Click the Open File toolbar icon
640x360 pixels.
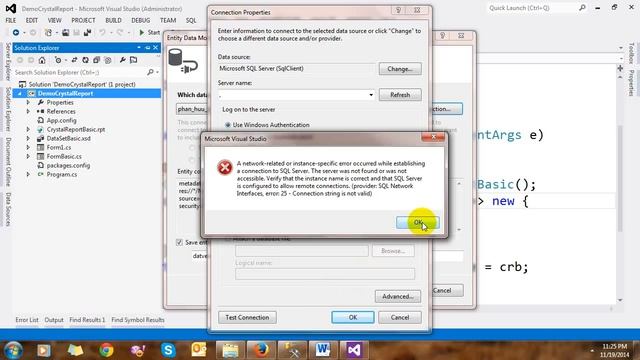pos(65,32)
